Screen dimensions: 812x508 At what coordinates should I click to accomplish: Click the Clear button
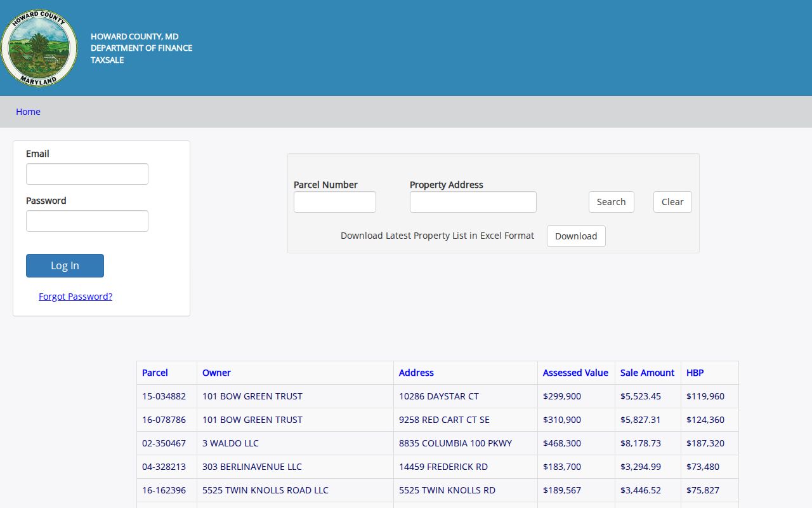point(672,202)
